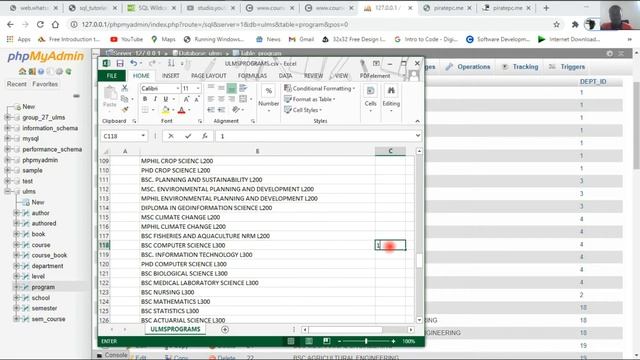
Task: Switch to Normal view in Excel status bar
Action: coord(291,341)
